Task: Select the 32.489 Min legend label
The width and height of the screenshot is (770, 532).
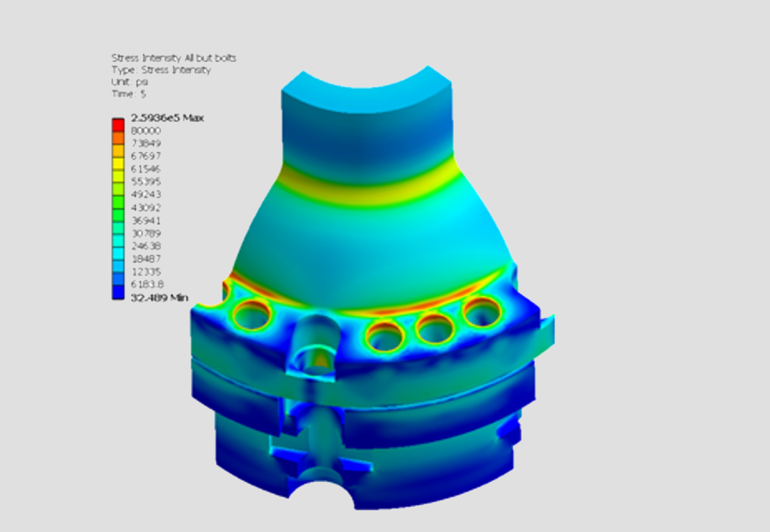Action: click(x=160, y=297)
